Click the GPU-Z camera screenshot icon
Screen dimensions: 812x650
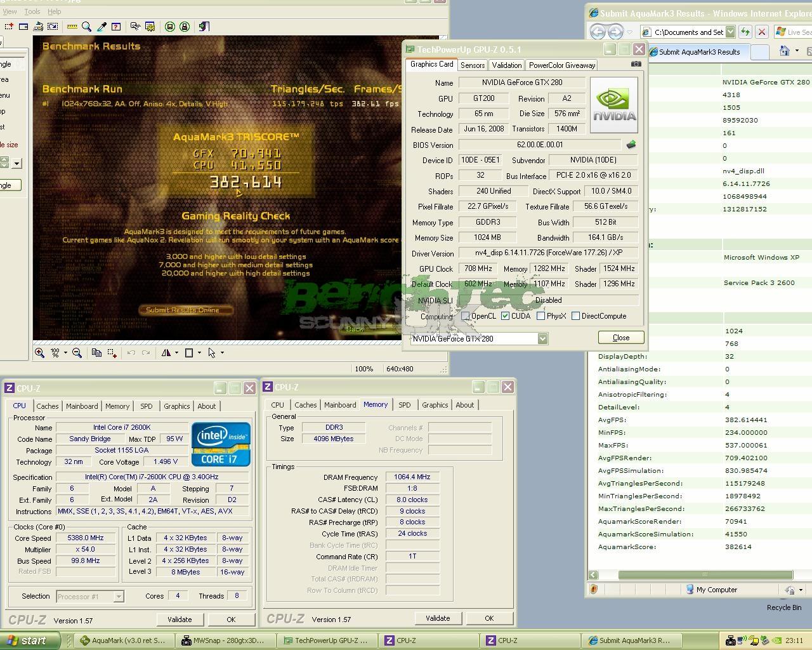tap(636, 64)
